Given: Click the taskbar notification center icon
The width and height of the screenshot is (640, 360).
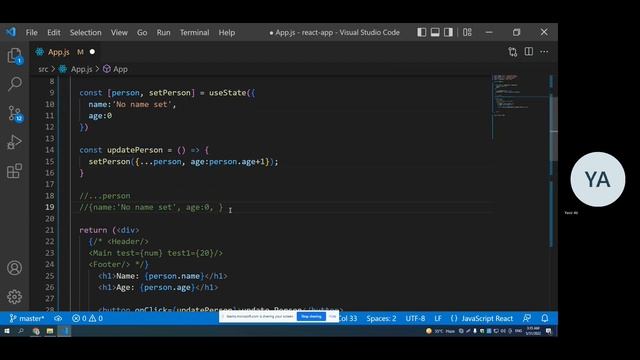Looking at the screenshot, I should (549, 331).
